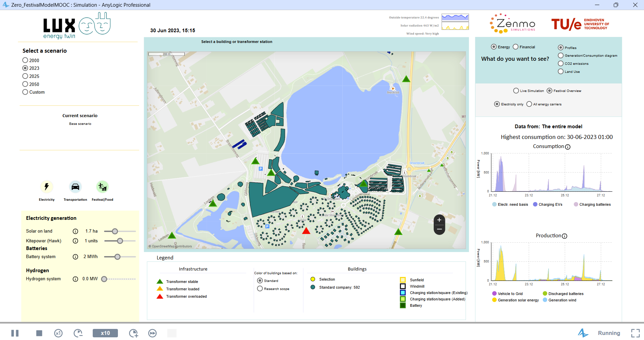Screen dimensions: 644x340
Task: Click the Consumption profile chart
Action: [x=552, y=173]
